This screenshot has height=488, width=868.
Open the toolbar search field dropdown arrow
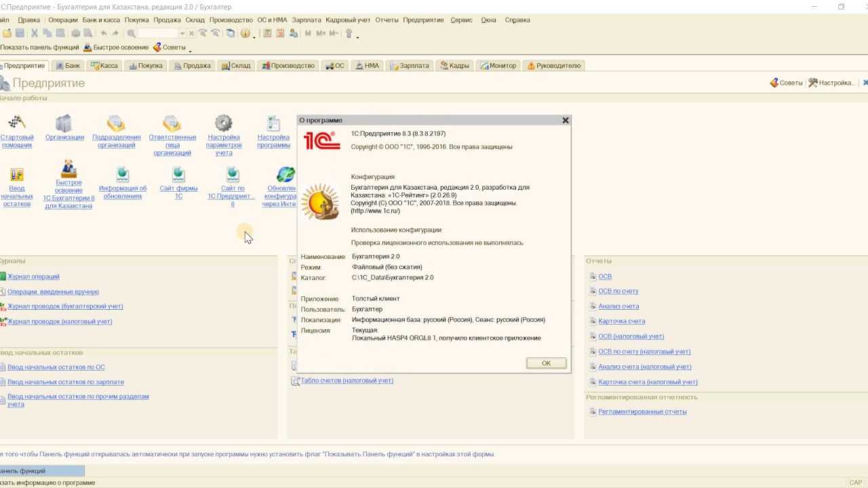182,33
